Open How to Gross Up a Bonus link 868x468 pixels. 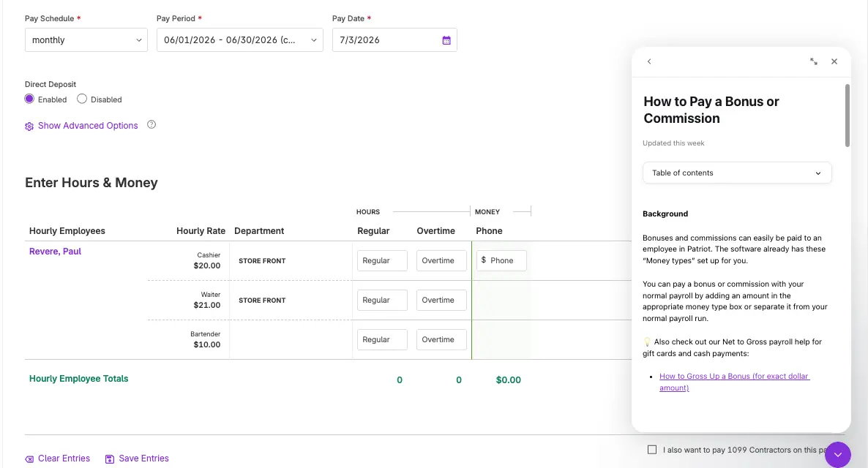coord(734,382)
